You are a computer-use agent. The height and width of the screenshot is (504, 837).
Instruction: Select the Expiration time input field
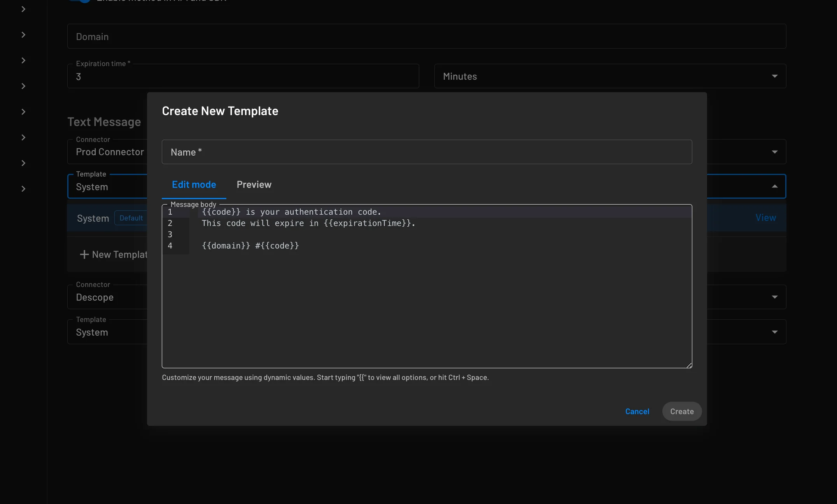pos(243,75)
